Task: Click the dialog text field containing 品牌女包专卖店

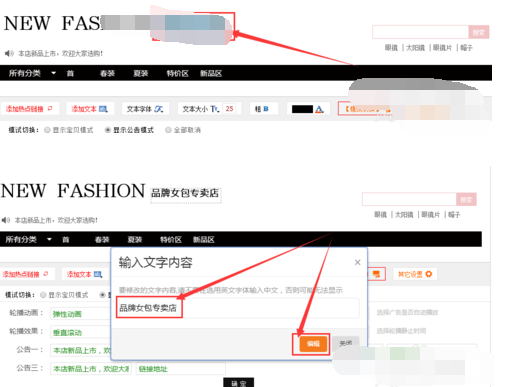Action: tap(238, 307)
